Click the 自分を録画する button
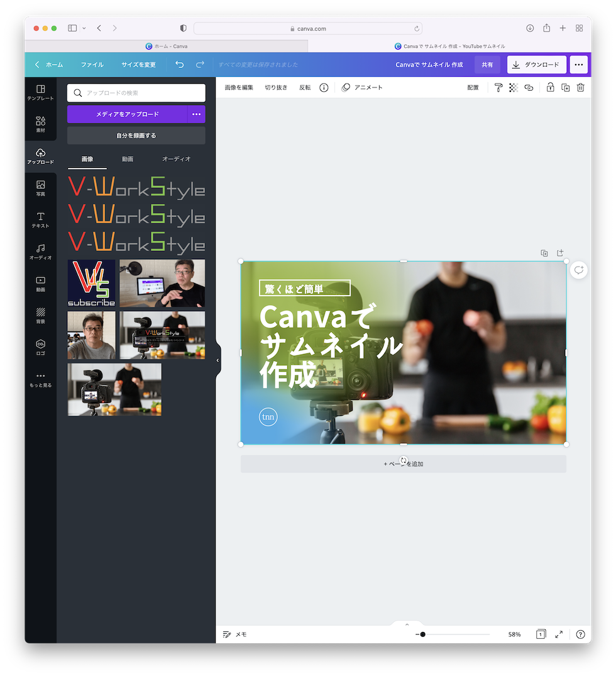Viewport: 616px width, 676px height. click(x=136, y=135)
